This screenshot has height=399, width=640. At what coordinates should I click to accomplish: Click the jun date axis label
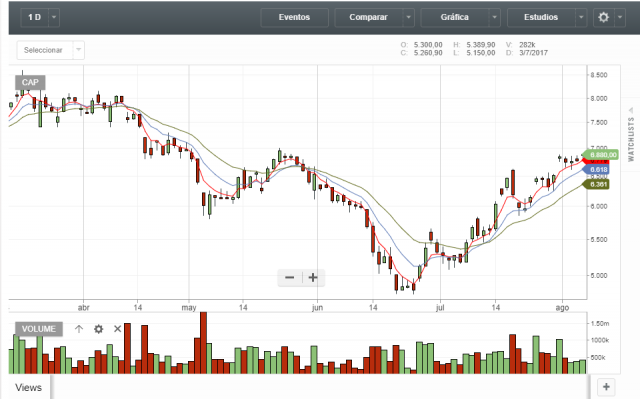coord(318,308)
